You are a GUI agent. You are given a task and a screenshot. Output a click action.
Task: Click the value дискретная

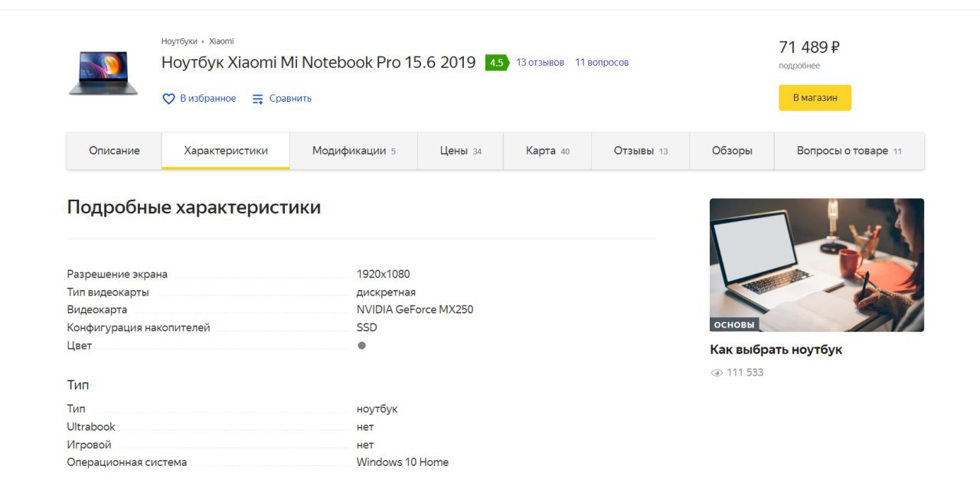coord(386,292)
